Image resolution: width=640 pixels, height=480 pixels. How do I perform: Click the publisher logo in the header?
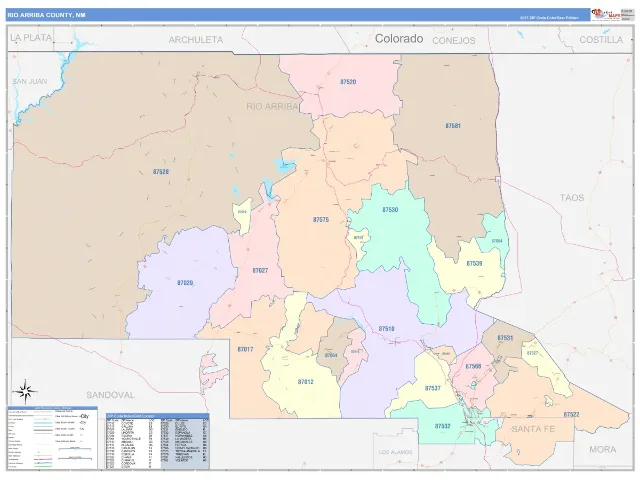click(x=606, y=15)
